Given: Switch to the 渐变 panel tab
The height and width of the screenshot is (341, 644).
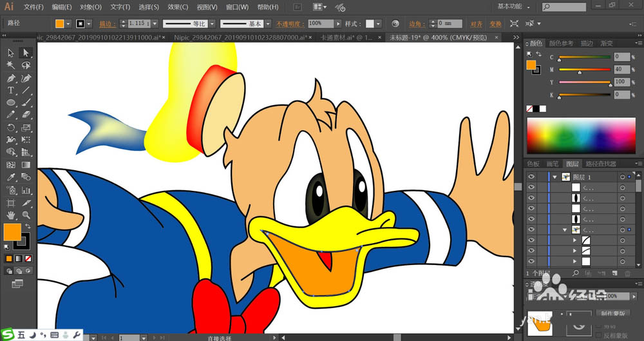Looking at the screenshot, I should [x=607, y=43].
